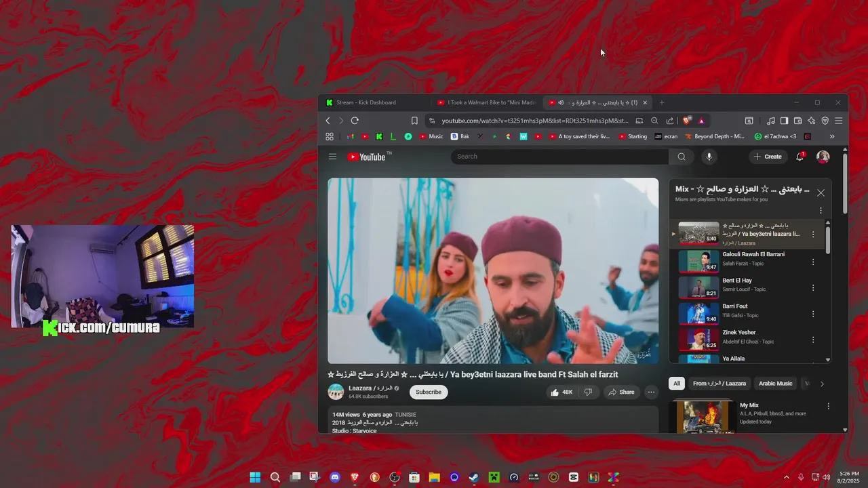868x488 pixels.
Task: Open the Brave VPN shield icon
Action: point(825,121)
